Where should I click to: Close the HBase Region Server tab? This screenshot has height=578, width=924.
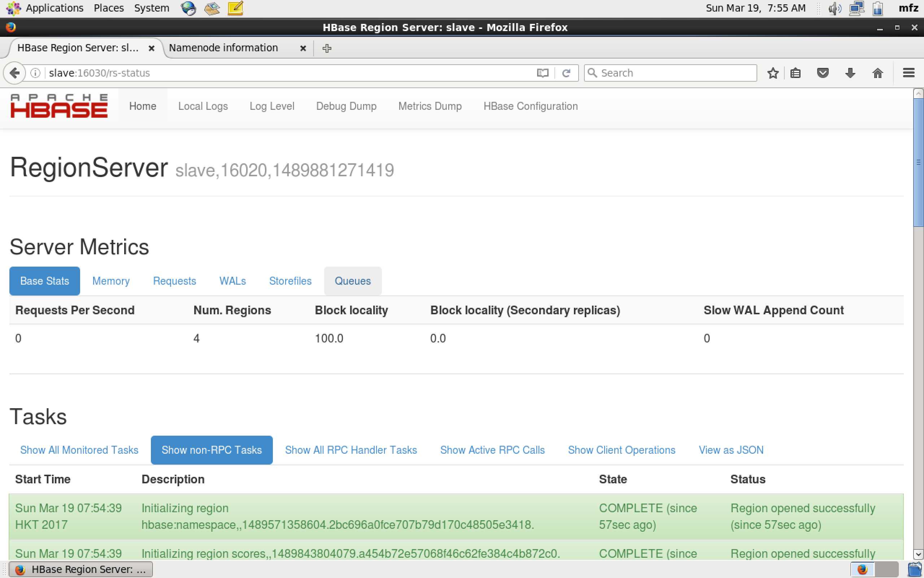click(x=152, y=48)
